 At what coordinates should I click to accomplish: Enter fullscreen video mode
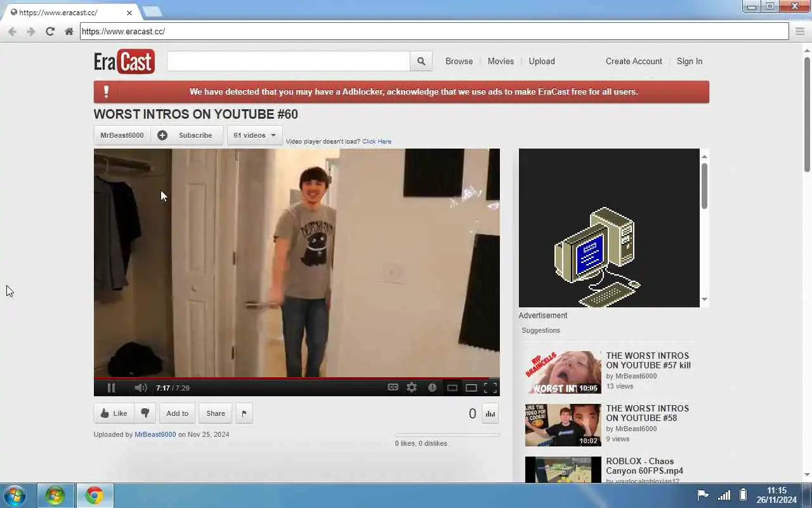490,387
